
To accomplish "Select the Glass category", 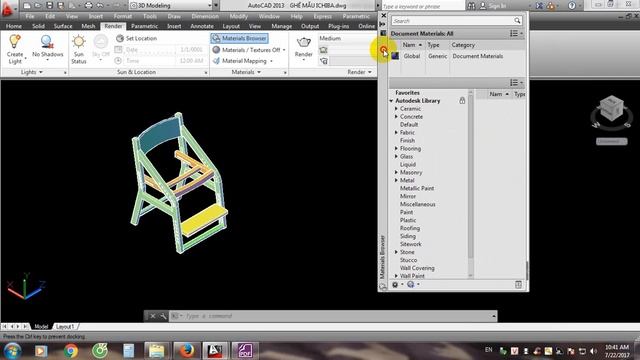I will [x=406, y=157].
